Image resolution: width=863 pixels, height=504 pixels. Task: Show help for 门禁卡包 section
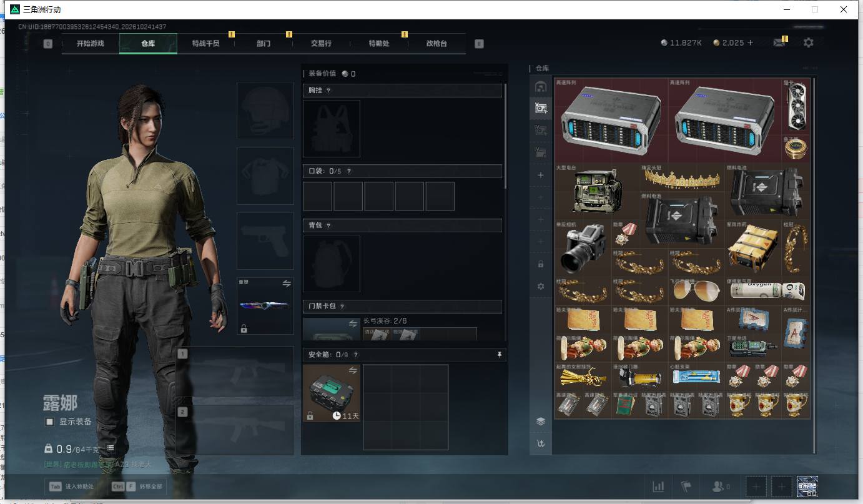[342, 307]
